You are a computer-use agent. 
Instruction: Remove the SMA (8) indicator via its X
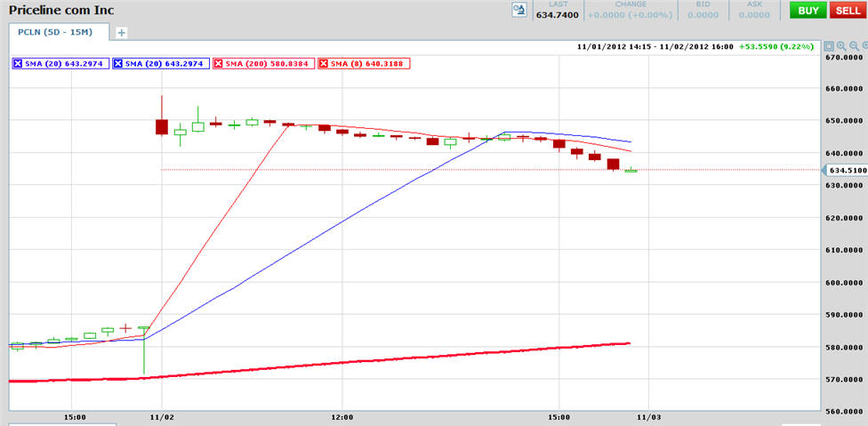(x=325, y=64)
